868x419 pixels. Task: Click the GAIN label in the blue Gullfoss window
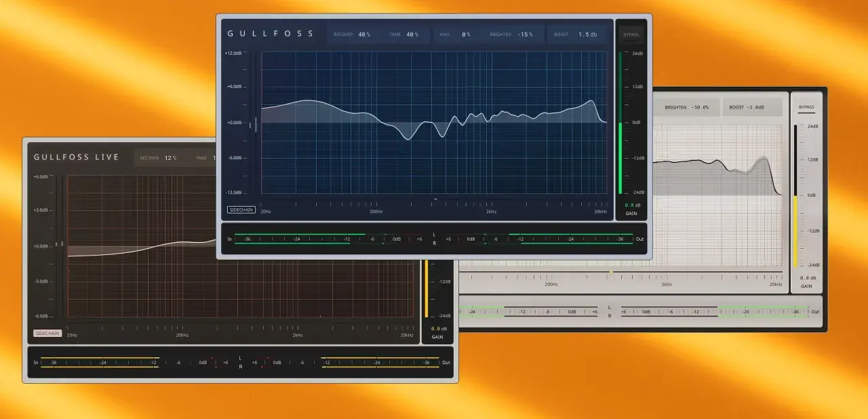click(631, 214)
